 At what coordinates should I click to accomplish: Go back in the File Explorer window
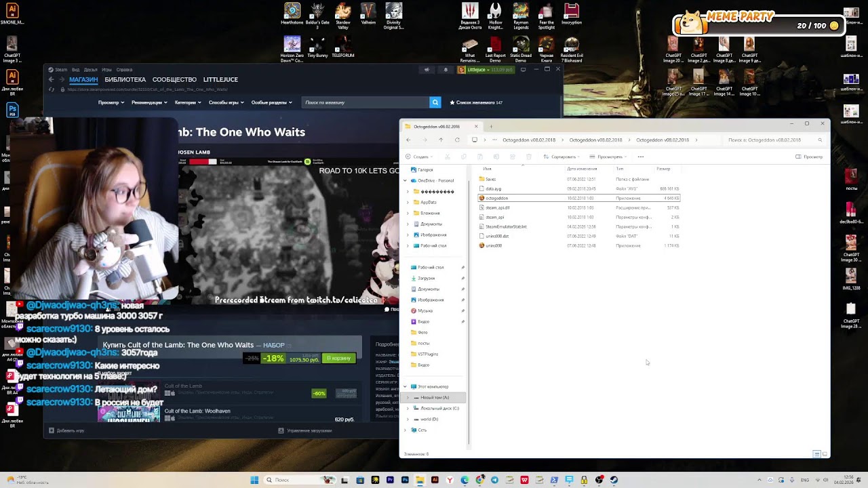408,140
